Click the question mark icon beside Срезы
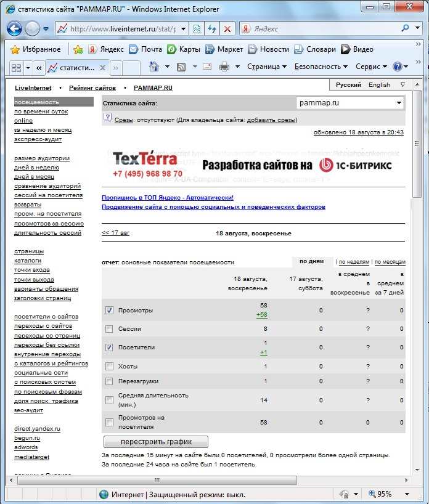The width and height of the screenshot is (429, 504). pos(108,117)
